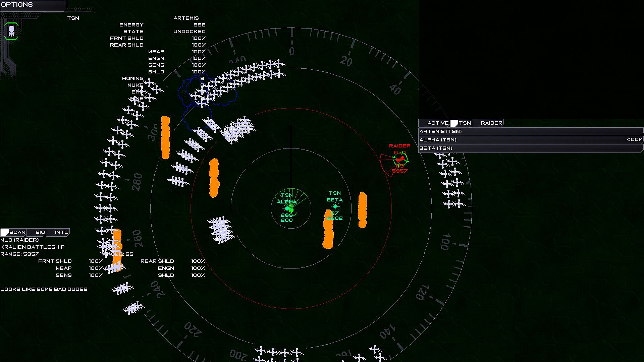Select the red RAIDER N_0 enemy ship
Viewport: 644px width, 362px height.
[400, 160]
